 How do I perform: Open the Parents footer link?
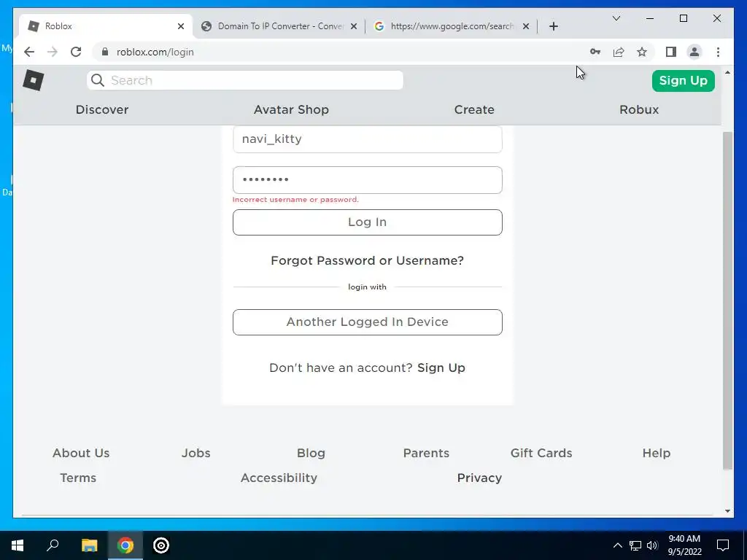pos(426,453)
